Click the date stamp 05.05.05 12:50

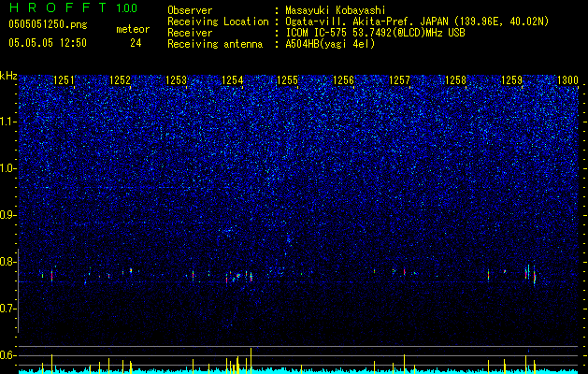[x=48, y=43]
